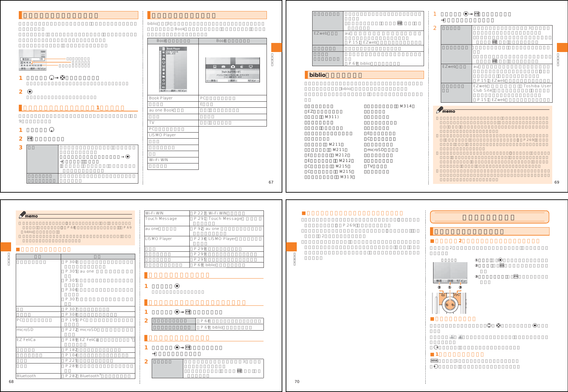Click the 'P.225' page reference
The width and height of the screenshot is (568, 392).
(x=71, y=361)
